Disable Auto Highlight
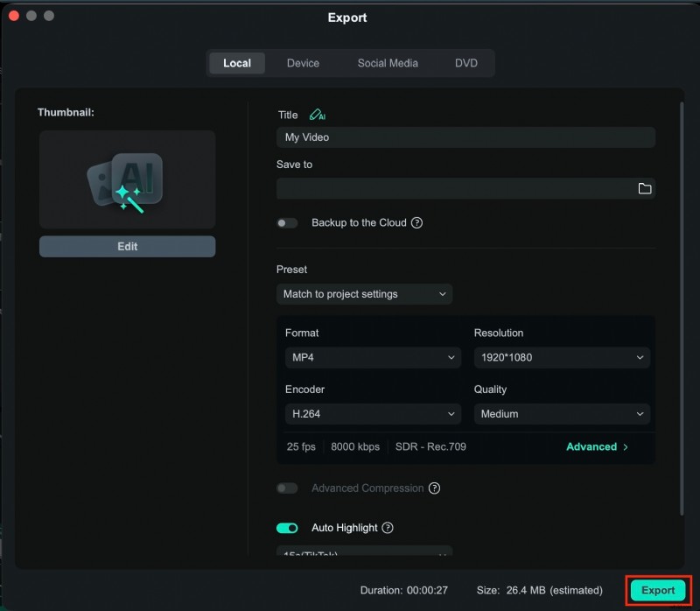Viewport: 700px width, 611px height. pyautogui.click(x=287, y=527)
